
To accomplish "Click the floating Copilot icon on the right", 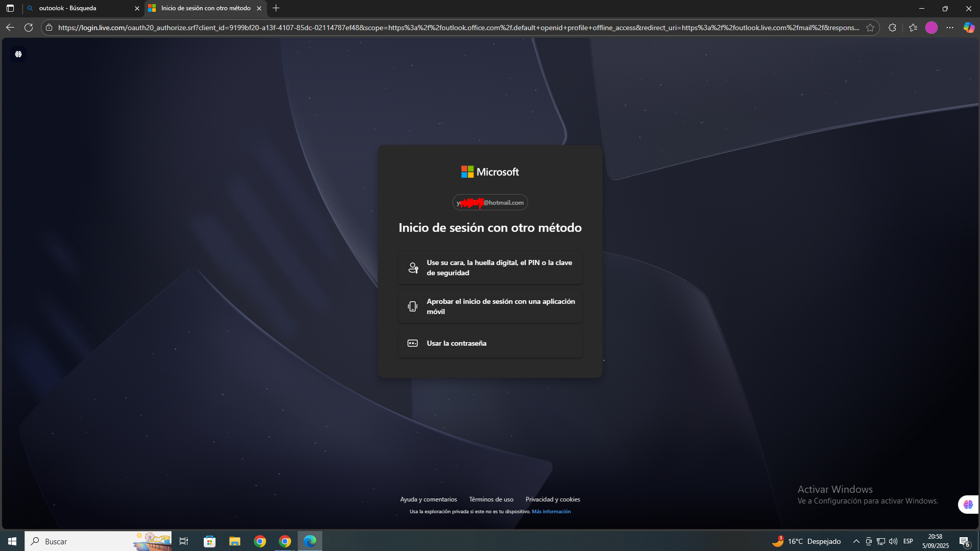I will point(967,504).
